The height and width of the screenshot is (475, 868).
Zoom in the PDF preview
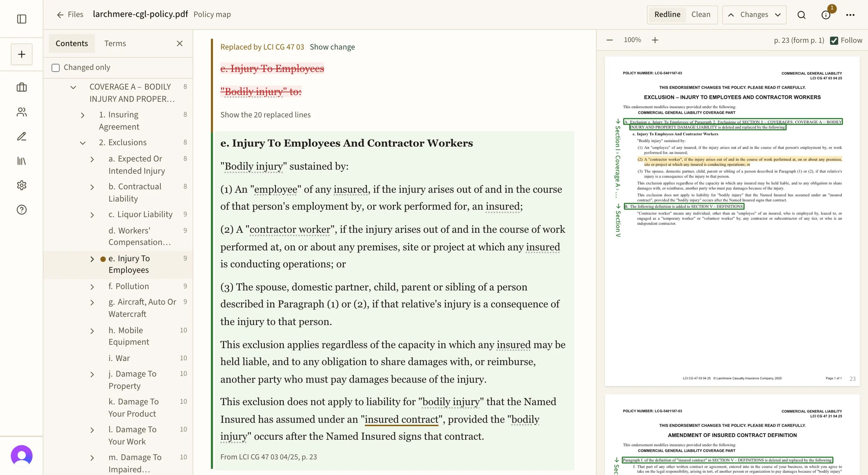click(655, 40)
